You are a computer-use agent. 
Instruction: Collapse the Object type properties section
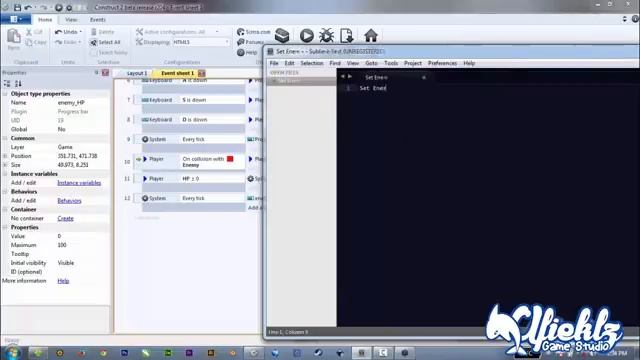[x=5, y=94]
